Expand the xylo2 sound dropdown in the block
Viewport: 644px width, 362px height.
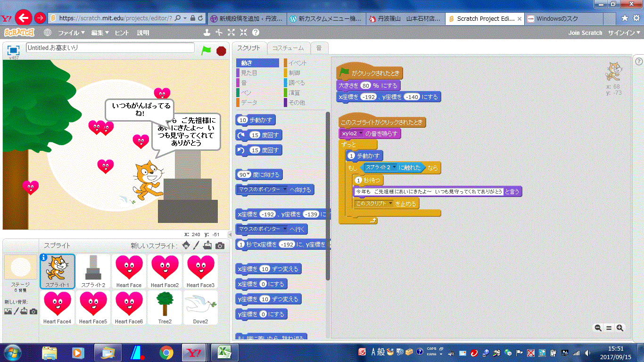click(361, 134)
